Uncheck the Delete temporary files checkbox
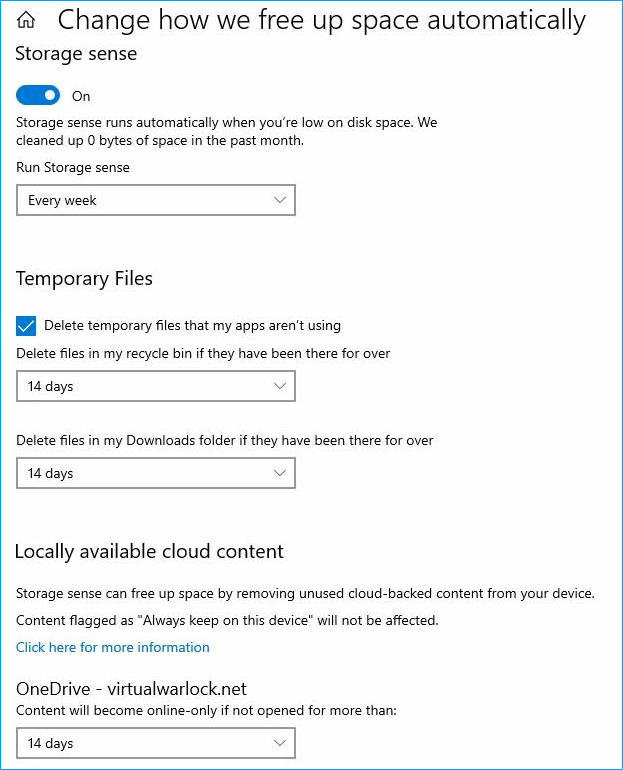This screenshot has height=770, width=623. (27, 326)
